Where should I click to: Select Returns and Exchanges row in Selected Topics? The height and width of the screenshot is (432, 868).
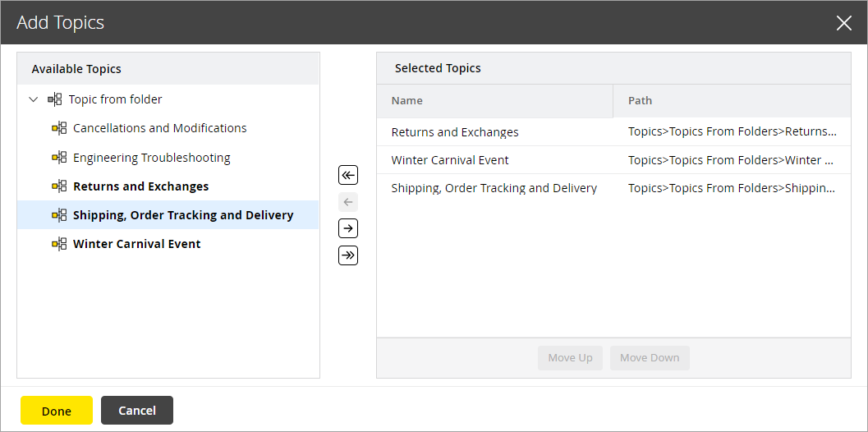tap(614, 132)
